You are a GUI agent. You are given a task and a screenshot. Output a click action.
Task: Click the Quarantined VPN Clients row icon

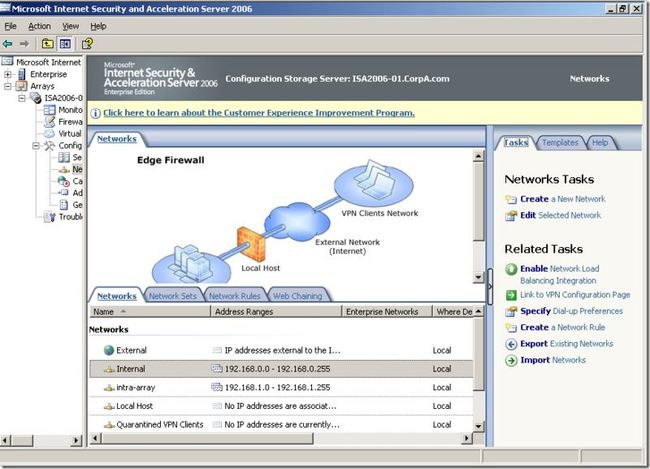(109, 425)
